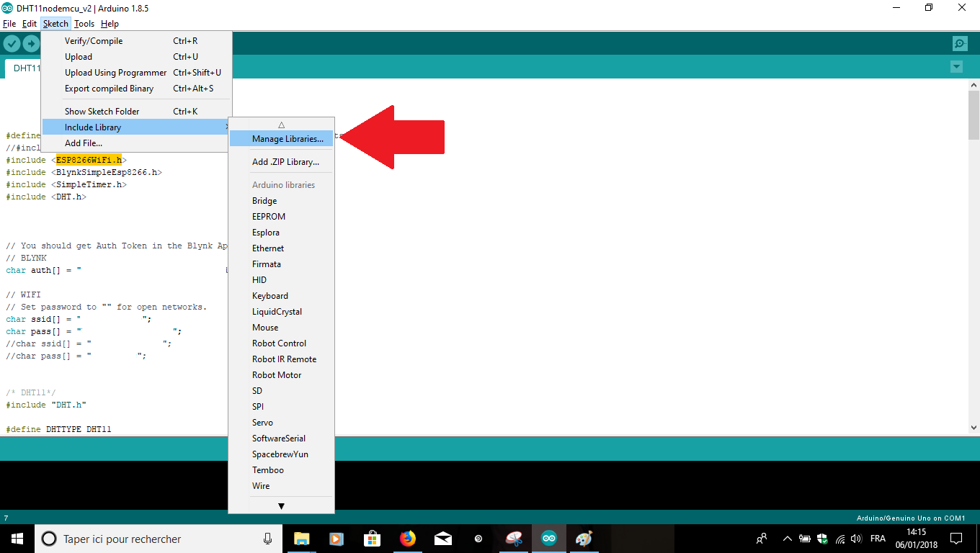Include the Bridge library
The height and width of the screenshot is (553, 980).
click(281, 201)
